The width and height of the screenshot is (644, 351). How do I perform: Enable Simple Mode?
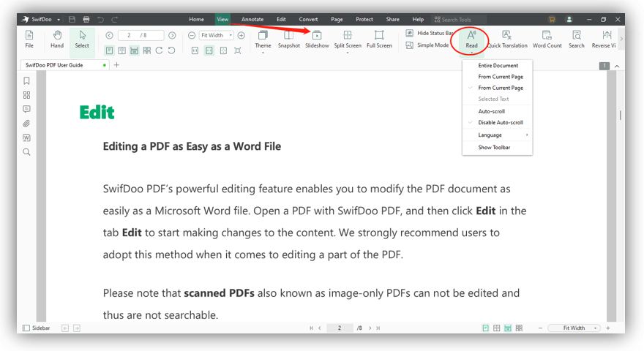pos(427,45)
